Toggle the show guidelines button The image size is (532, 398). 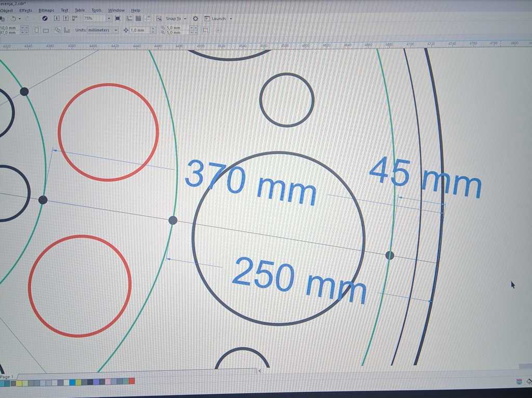[x=147, y=19]
